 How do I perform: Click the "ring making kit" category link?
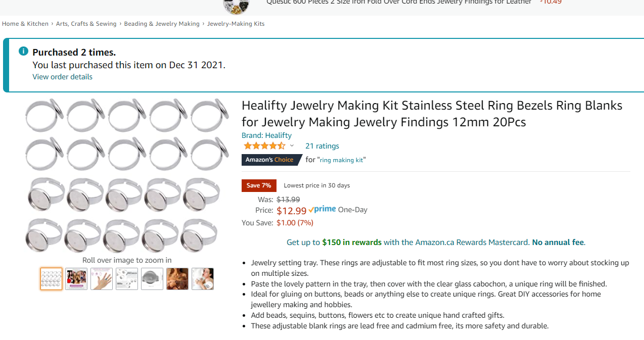click(341, 160)
